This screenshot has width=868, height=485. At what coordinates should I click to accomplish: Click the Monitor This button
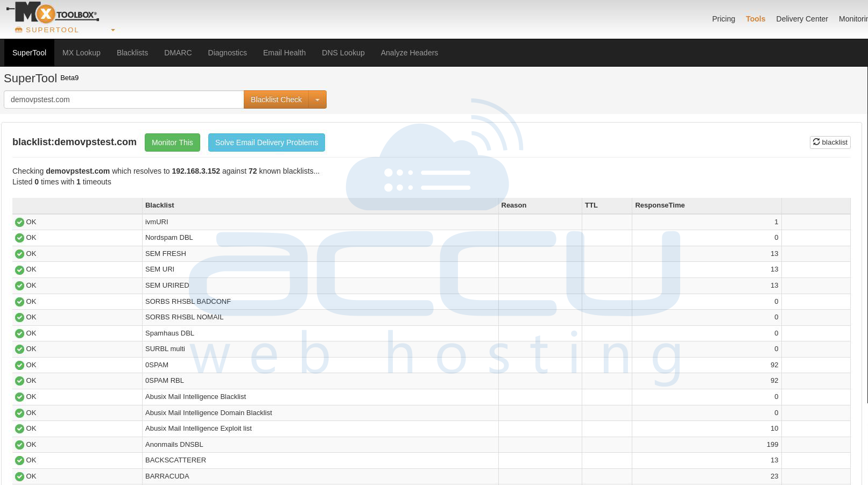point(172,142)
